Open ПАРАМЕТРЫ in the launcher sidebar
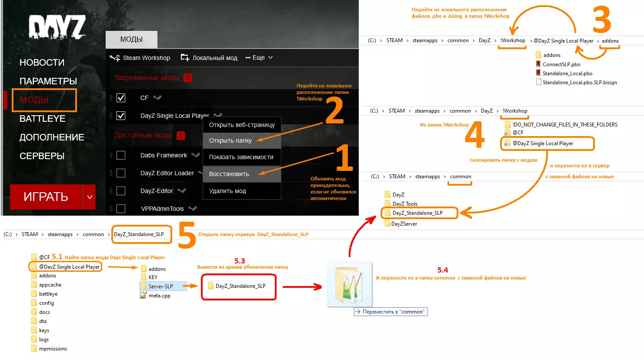The width and height of the screenshot is (644, 360). point(48,81)
